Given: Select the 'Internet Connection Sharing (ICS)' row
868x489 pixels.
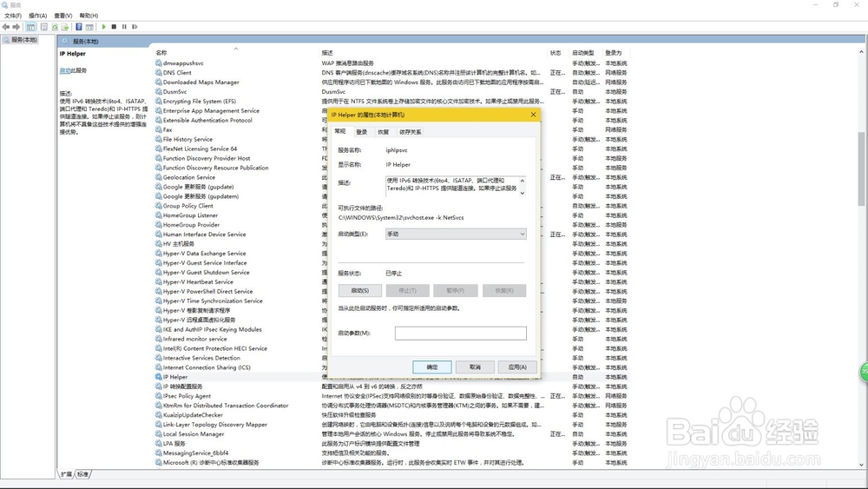Looking at the screenshot, I should [x=392, y=367].
